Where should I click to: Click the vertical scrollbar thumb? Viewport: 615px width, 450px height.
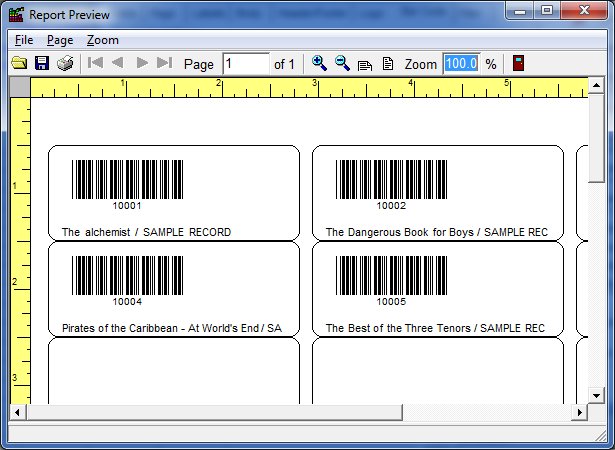click(x=596, y=138)
